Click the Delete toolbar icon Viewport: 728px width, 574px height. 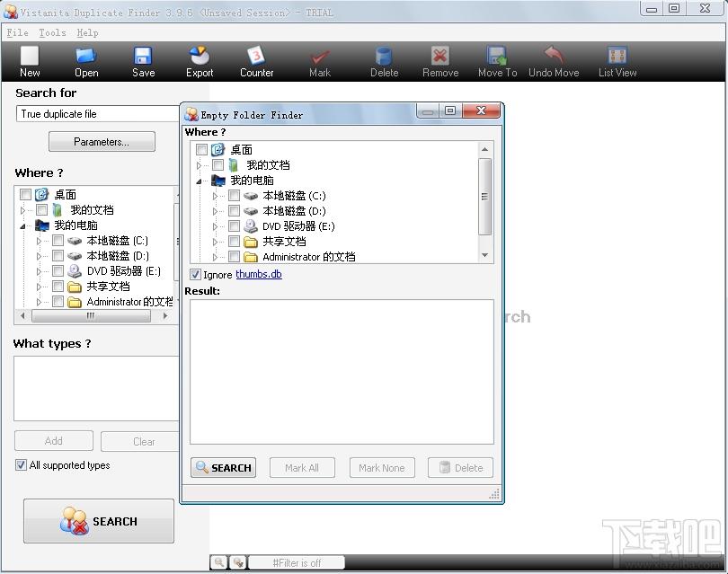tap(384, 57)
